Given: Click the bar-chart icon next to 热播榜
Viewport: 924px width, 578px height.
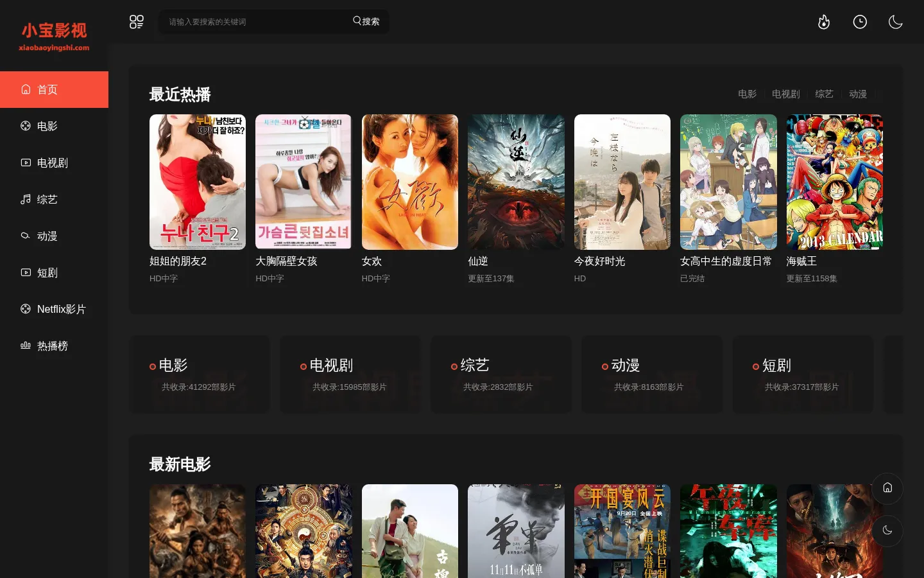Looking at the screenshot, I should (x=26, y=346).
